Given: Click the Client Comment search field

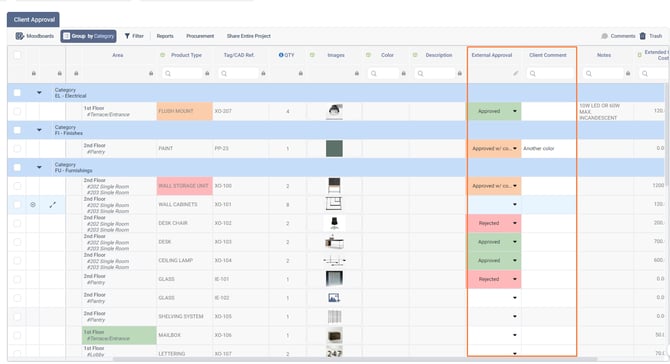Looking at the screenshot, I should (x=550, y=73).
